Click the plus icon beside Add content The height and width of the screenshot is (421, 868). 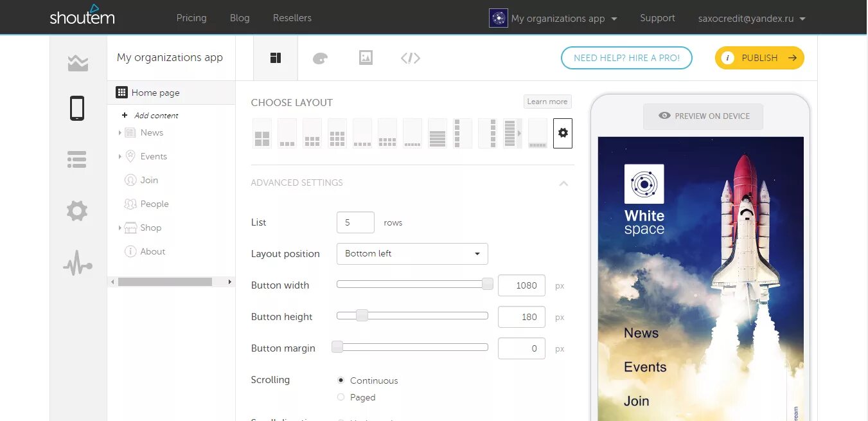(x=125, y=116)
